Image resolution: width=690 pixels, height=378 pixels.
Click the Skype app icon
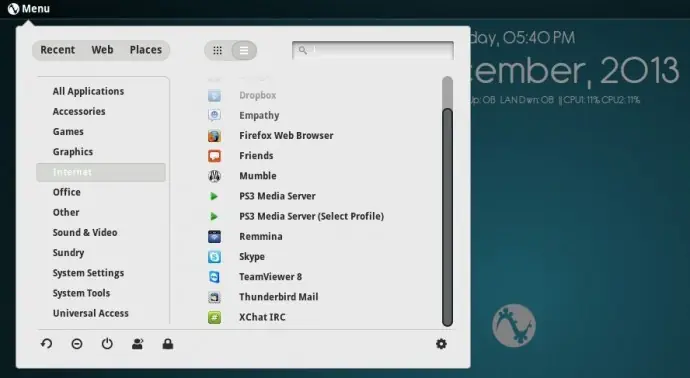click(214, 257)
